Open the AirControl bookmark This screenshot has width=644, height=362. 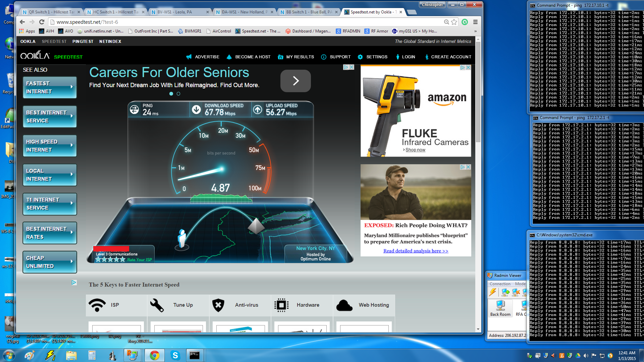(218, 31)
